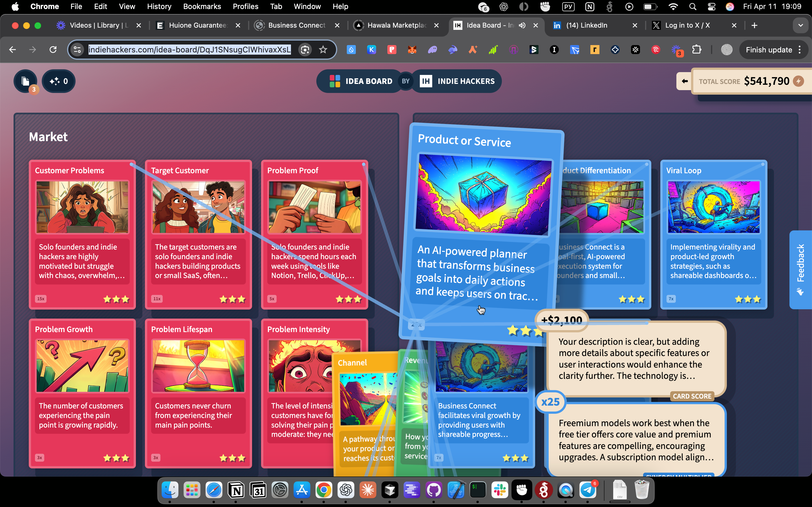Click the site information icon in the address bar
Image resolution: width=812 pixels, height=507 pixels.
78,50
